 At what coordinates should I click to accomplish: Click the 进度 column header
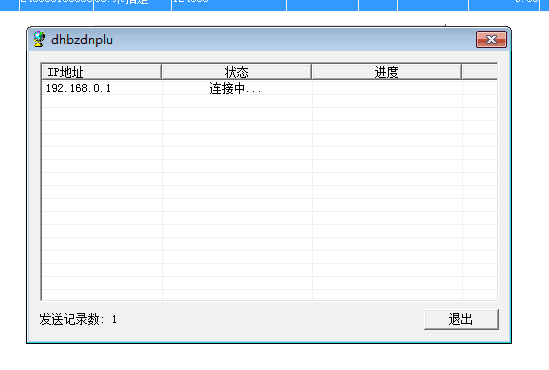[x=386, y=72]
